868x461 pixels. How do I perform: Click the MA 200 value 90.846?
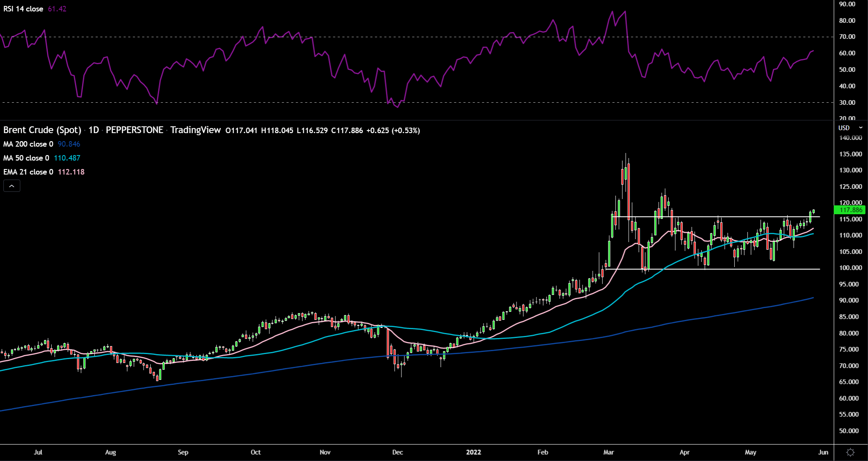(69, 144)
